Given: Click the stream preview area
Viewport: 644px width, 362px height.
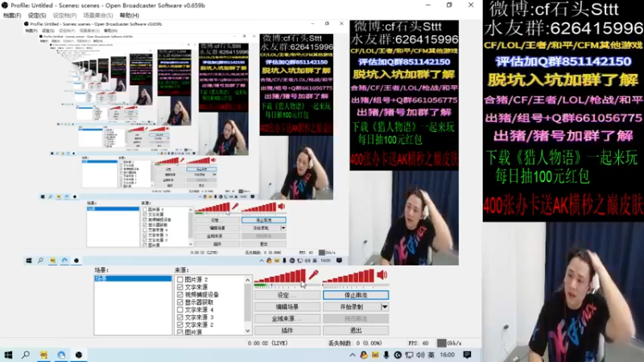Looking at the screenshot, I should pyautogui.click(x=241, y=142).
